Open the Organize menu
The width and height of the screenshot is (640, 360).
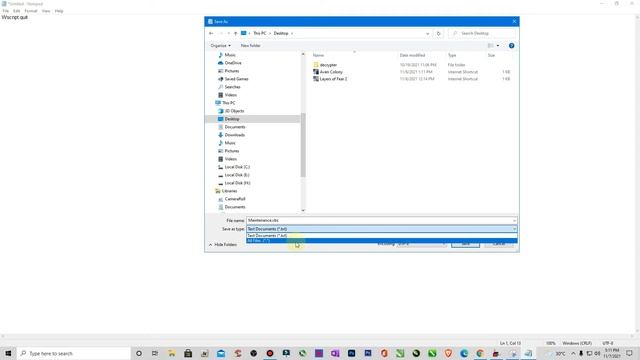click(x=220, y=46)
